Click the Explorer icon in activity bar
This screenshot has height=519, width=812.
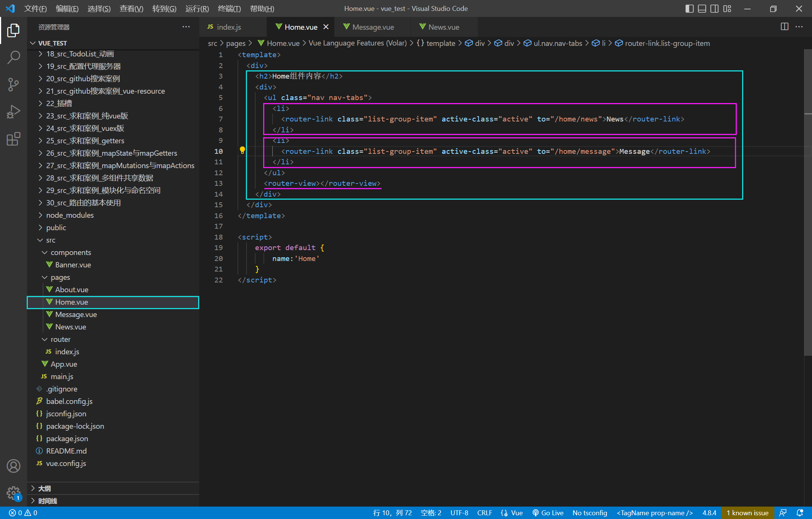click(14, 31)
